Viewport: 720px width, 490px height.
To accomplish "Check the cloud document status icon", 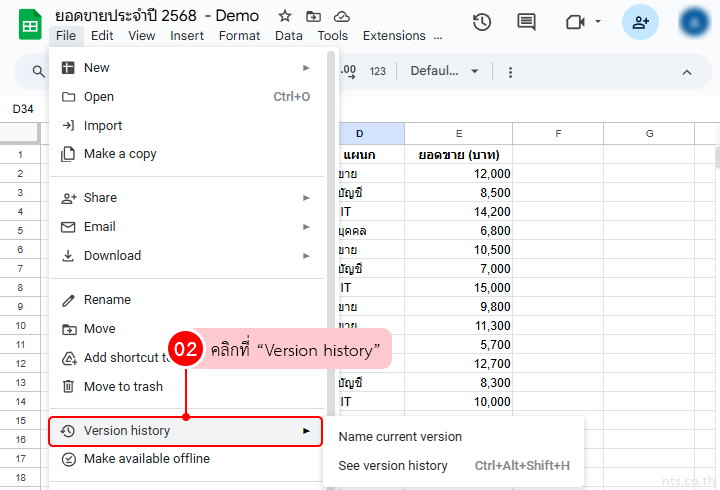I will pyautogui.click(x=342, y=16).
